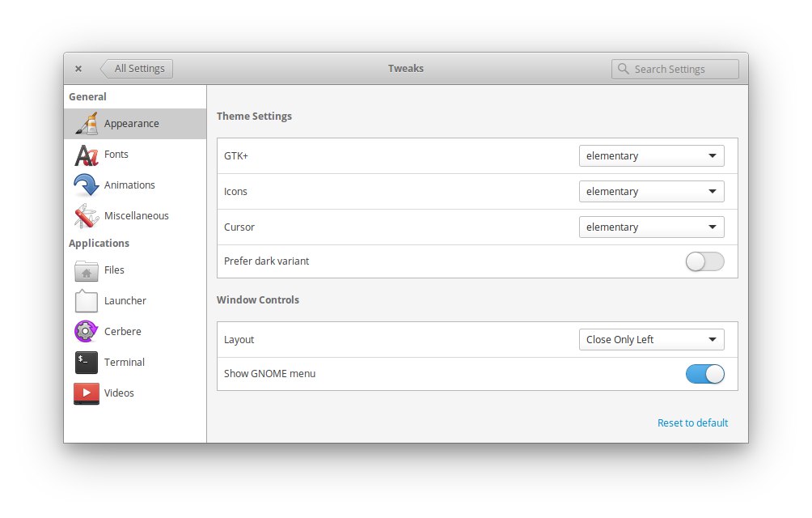Viewport: 812px width, 518px height.
Task: Click the Reset to default link
Action: pyautogui.click(x=692, y=422)
